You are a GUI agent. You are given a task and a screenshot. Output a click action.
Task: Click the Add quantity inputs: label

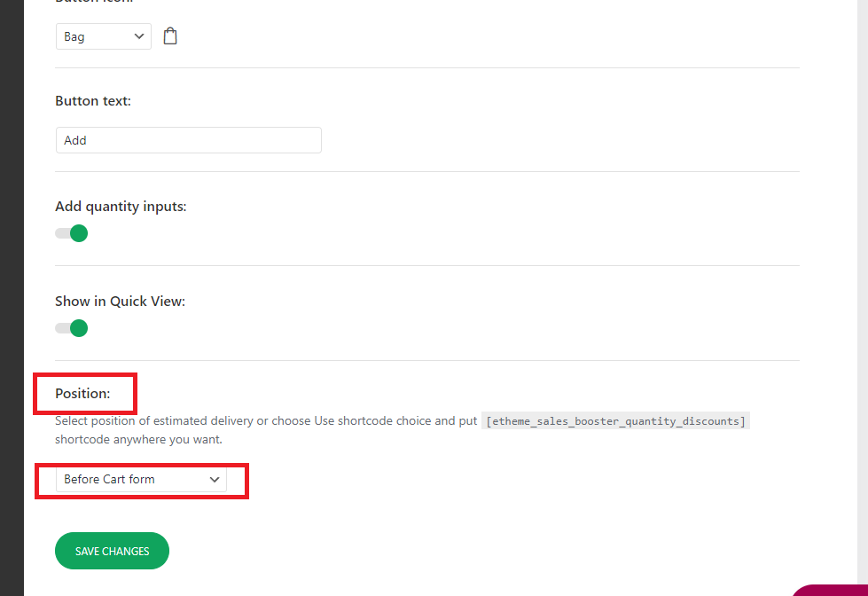[121, 206]
